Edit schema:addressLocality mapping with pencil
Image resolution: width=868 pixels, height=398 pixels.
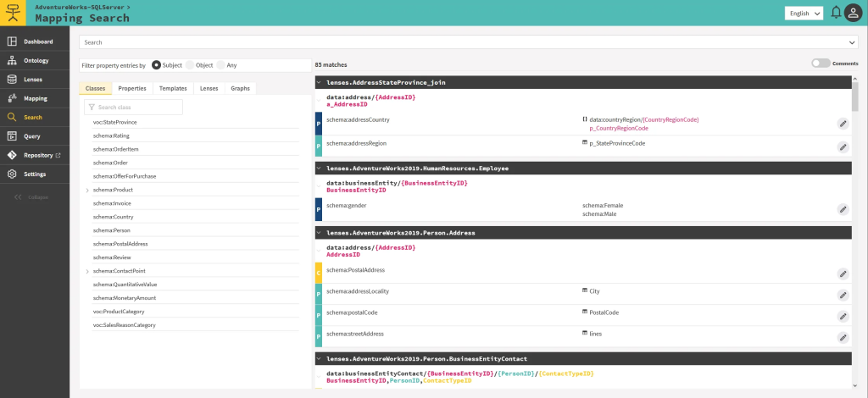(x=843, y=296)
